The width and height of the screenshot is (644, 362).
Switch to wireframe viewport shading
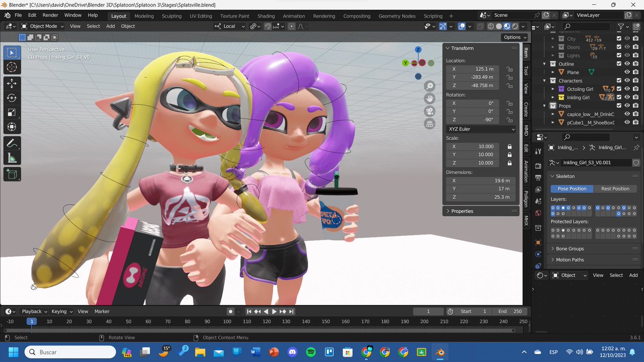491,26
